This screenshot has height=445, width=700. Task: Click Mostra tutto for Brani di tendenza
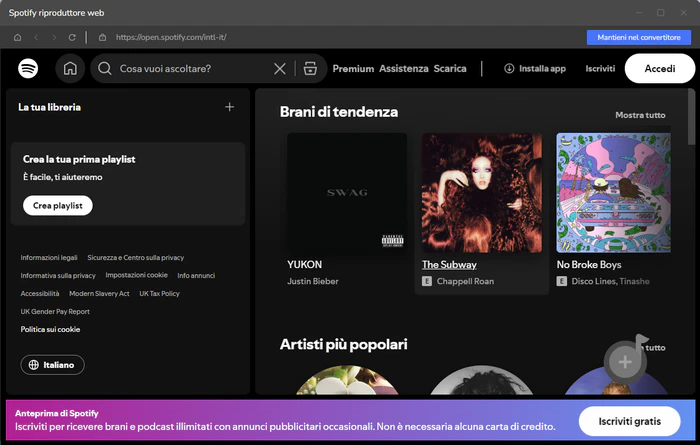pyautogui.click(x=640, y=115)
